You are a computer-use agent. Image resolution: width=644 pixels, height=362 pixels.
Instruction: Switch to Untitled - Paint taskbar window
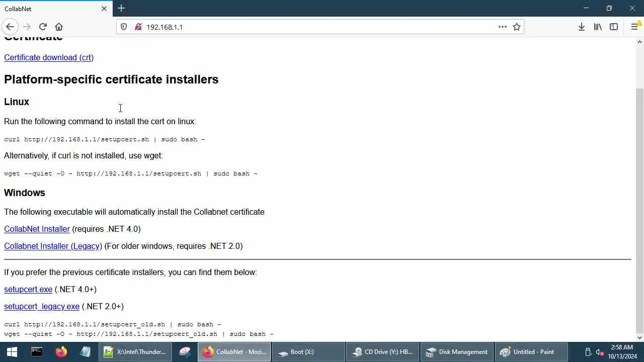pyautogui.click(x=531, y=352)
